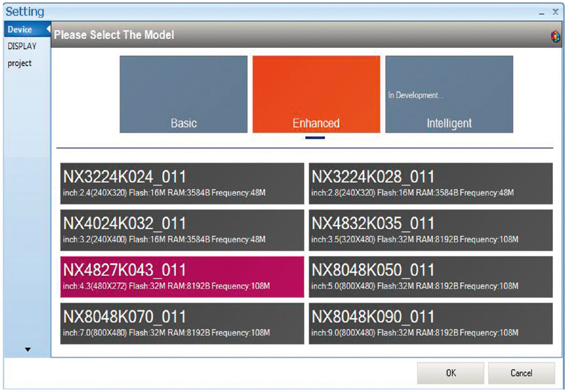567x392 pixels.
Task: Choose the NX8048K070_011 model
Action: [x=182, y=323]
